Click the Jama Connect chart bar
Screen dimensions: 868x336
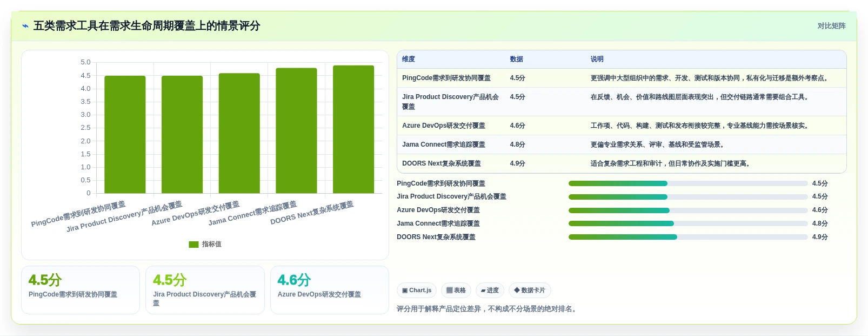tap(296, 130)
